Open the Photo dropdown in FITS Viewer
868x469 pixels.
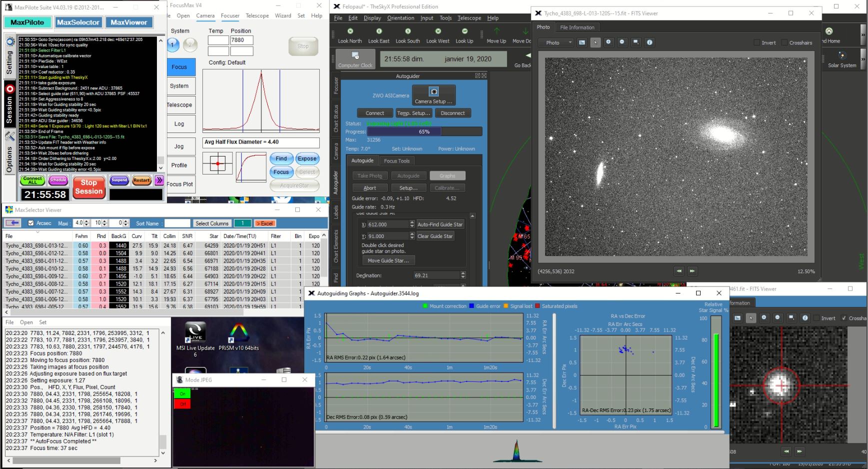tap(556, 42)
